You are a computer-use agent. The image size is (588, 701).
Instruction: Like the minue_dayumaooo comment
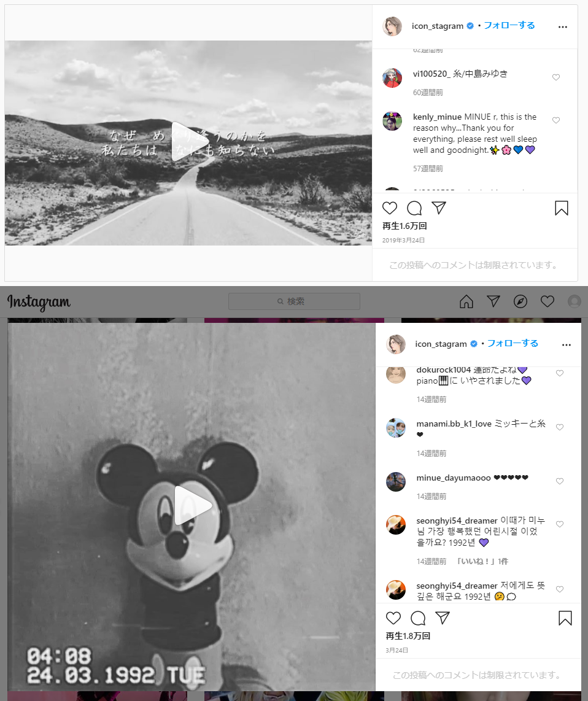tap(559, 481)
